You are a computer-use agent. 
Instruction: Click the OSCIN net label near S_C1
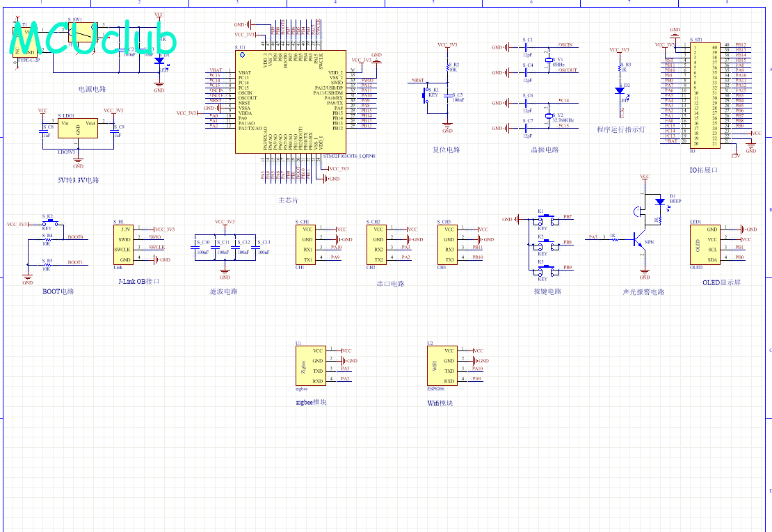(x=565, y=45)
